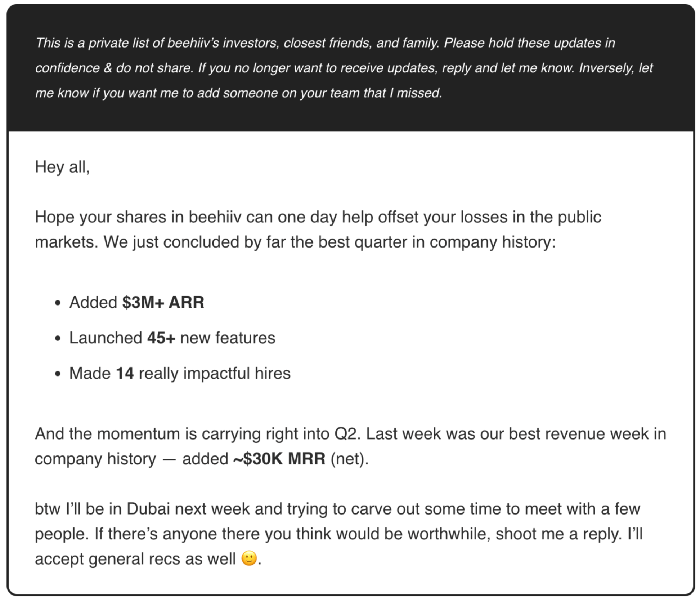Click the "Hey all," greeting line
The image size is (700, 601).
(x=62, y=167)
